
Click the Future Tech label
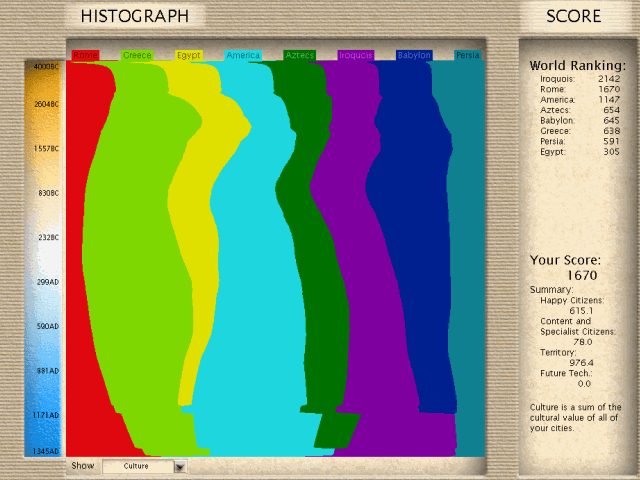566,373
